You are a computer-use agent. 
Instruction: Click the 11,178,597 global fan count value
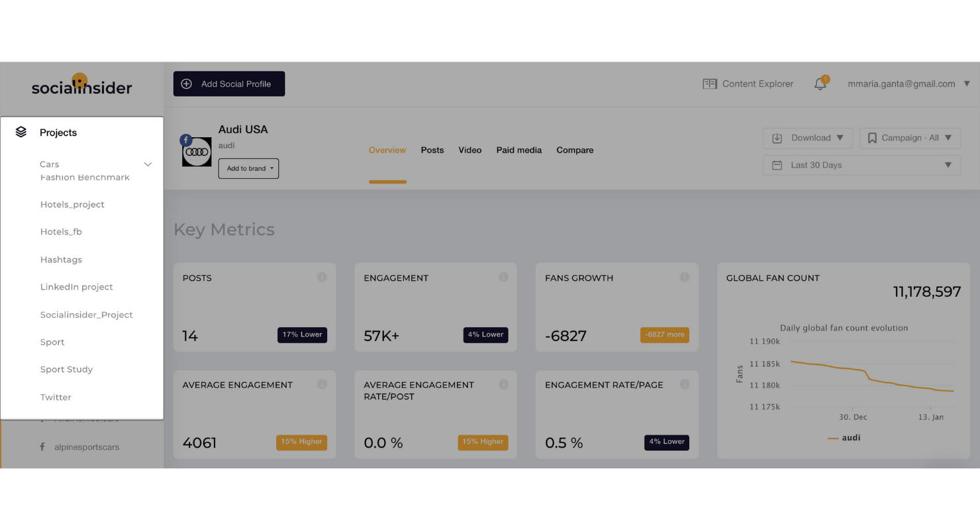[927, 291]
